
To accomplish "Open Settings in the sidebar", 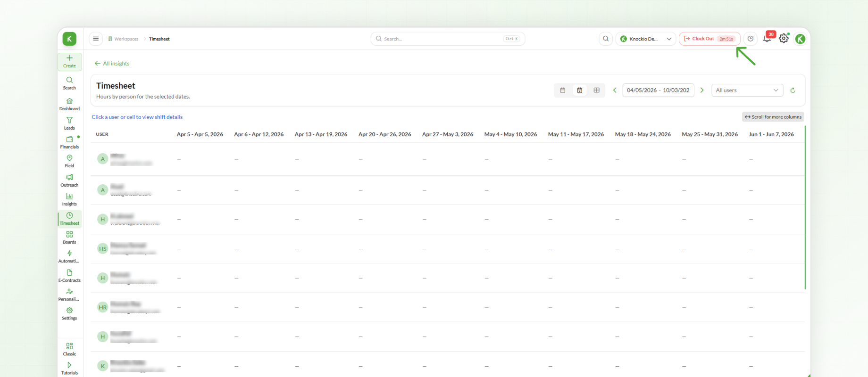I will [69, 313].
